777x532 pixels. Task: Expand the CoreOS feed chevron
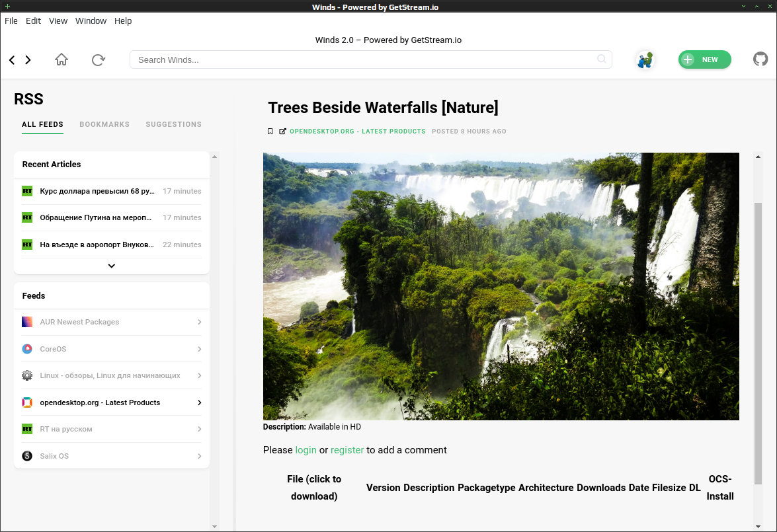coord(199,349)
